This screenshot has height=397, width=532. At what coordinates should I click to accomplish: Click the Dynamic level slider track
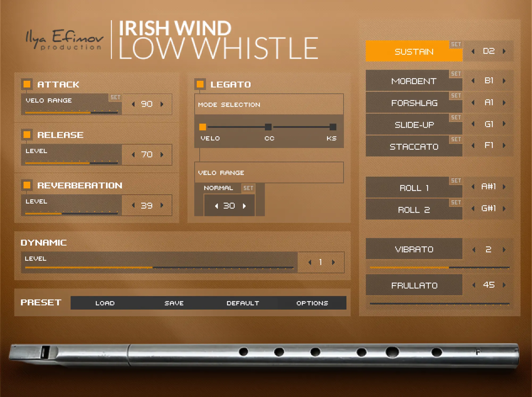[159, 267]
